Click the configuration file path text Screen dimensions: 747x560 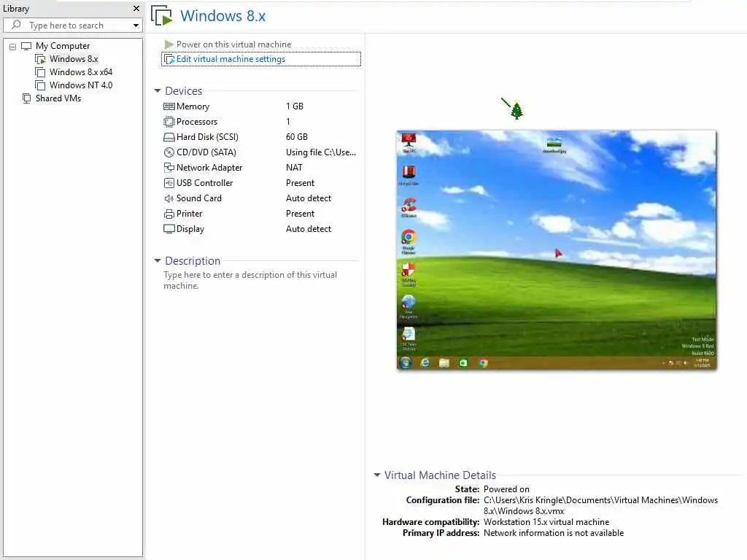pos(601,505)
